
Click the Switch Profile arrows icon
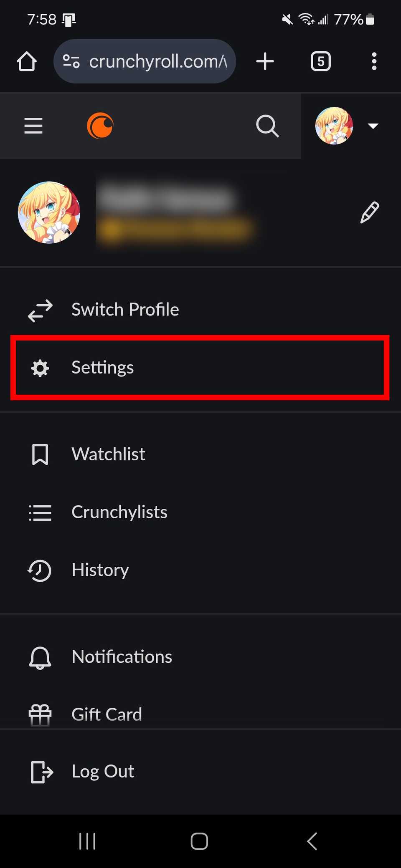pos(41,310)
